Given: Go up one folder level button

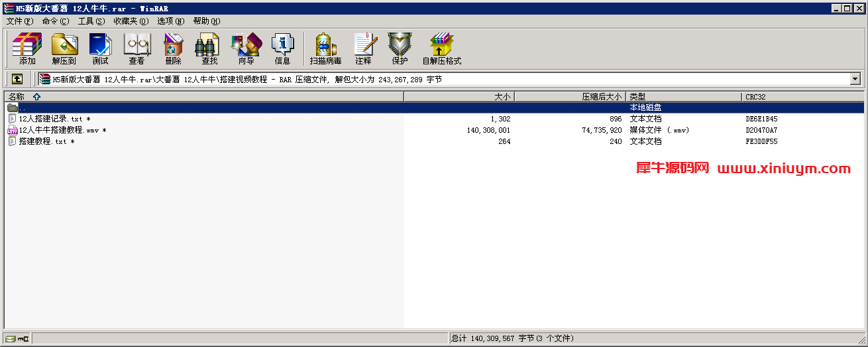Looking at the screenshot, I should pos(17,79).
